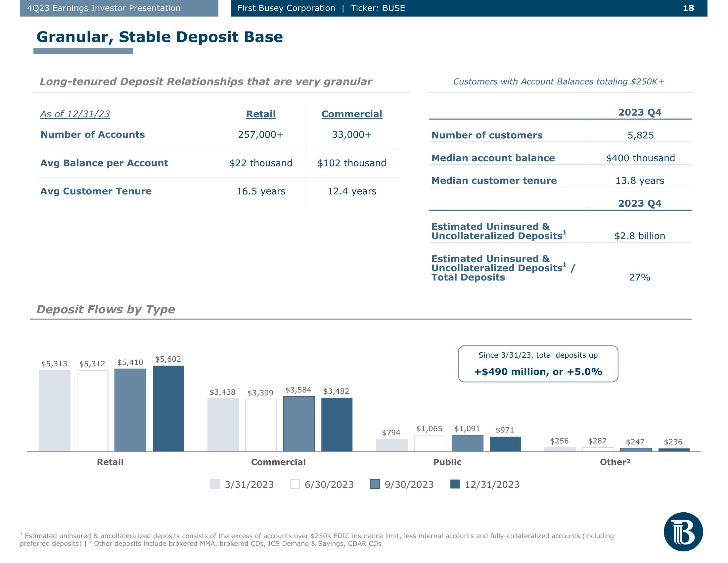Click the 3/31/2023 legend color swatch

(215, 484)
